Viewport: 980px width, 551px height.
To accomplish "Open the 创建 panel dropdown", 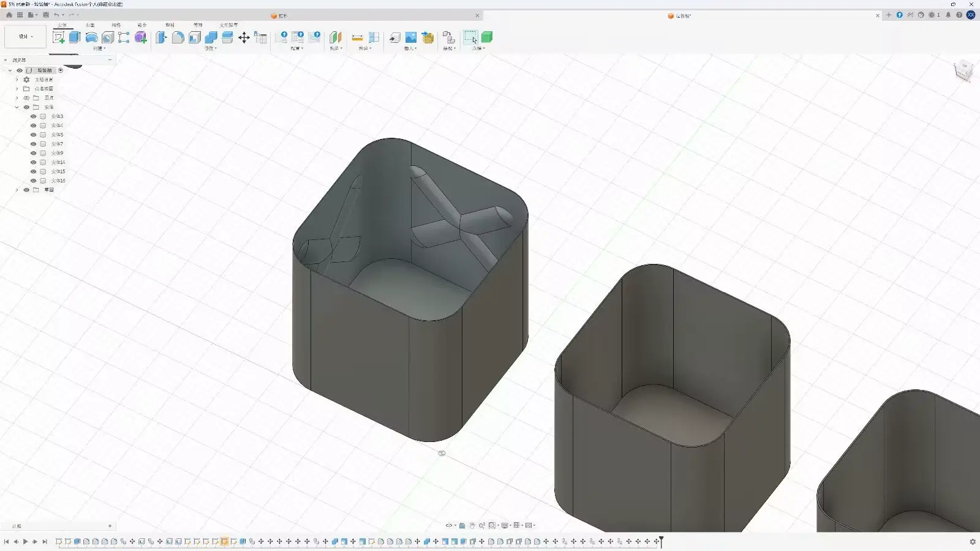I will pos(99,48).
